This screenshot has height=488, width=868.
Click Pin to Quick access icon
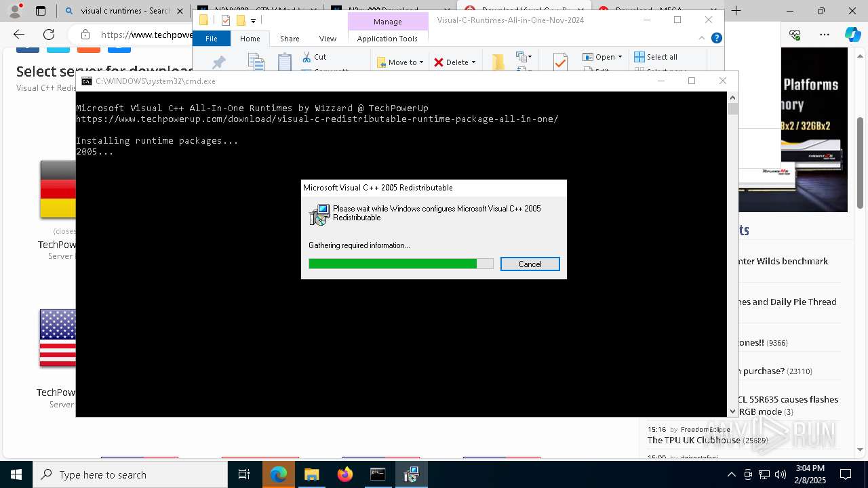pos(218,62)
